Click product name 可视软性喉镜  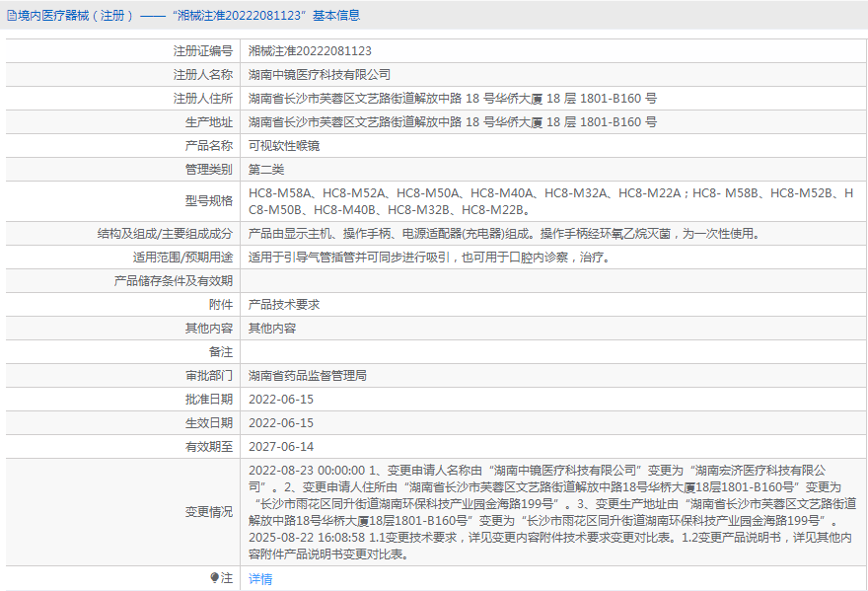coord(284,146)
